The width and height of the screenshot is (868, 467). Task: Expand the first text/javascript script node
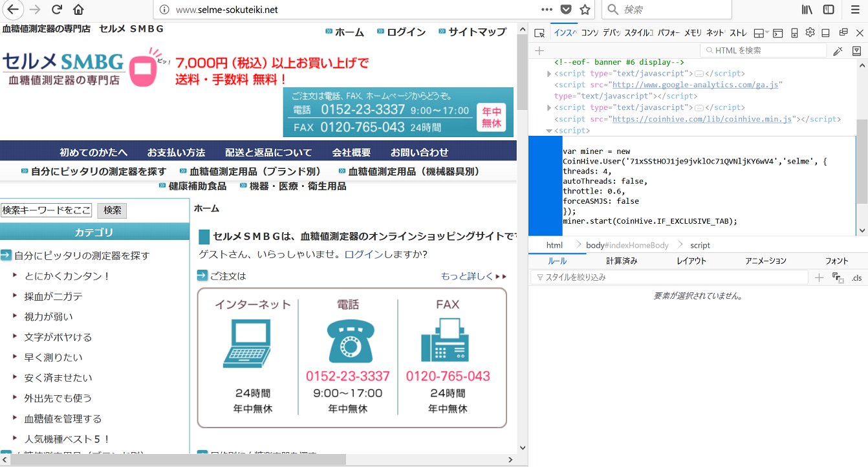(x=550, y=74)
